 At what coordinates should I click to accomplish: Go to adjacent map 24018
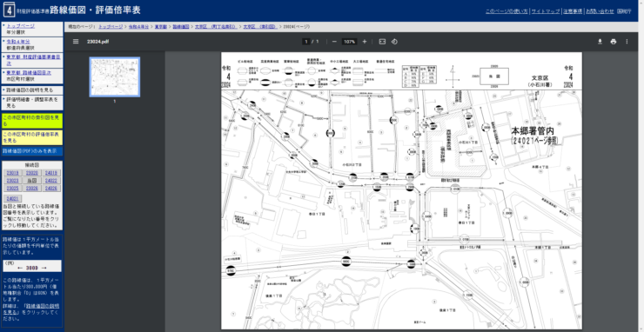point(52,173)
